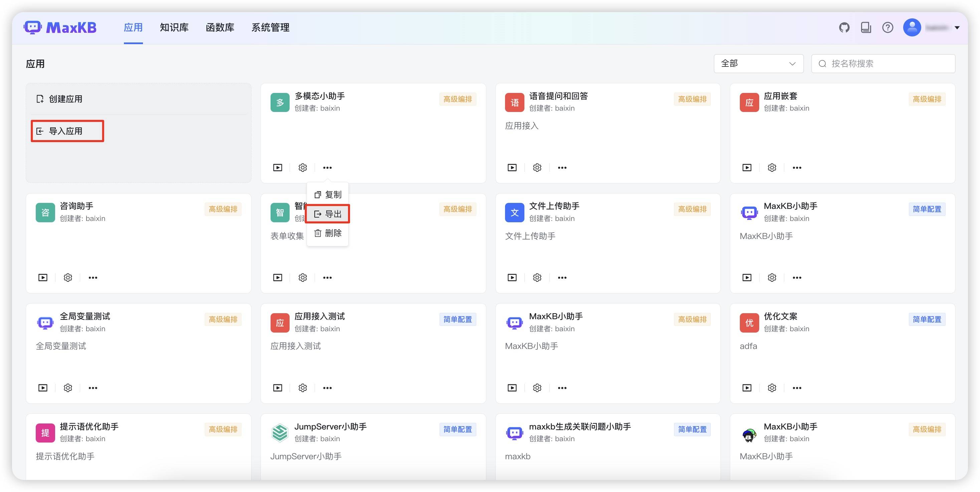Choose 删除 from the context menu
Image resolution: width=980 pixels, height=492 pixels.
point(328,233)
